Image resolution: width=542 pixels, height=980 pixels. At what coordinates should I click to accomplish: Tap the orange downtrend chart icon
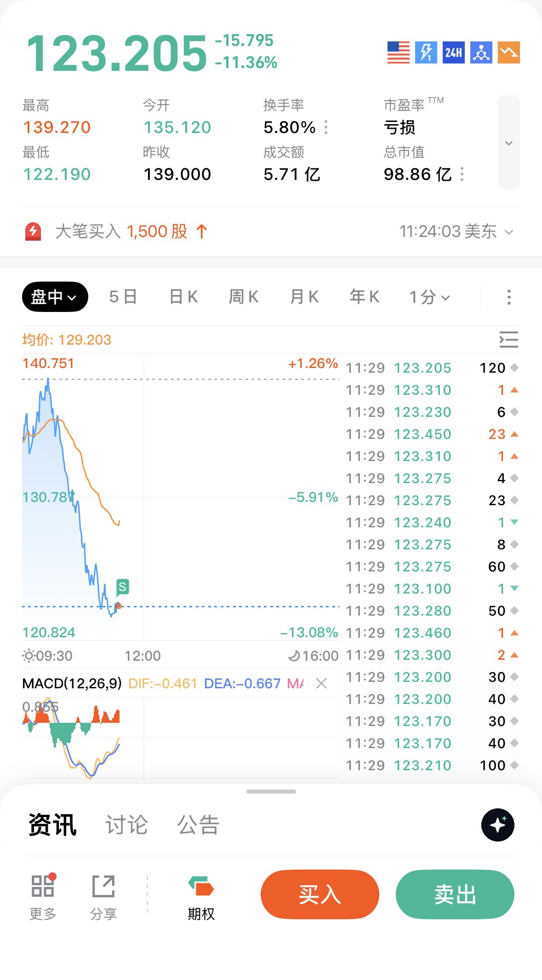(508, 52)
